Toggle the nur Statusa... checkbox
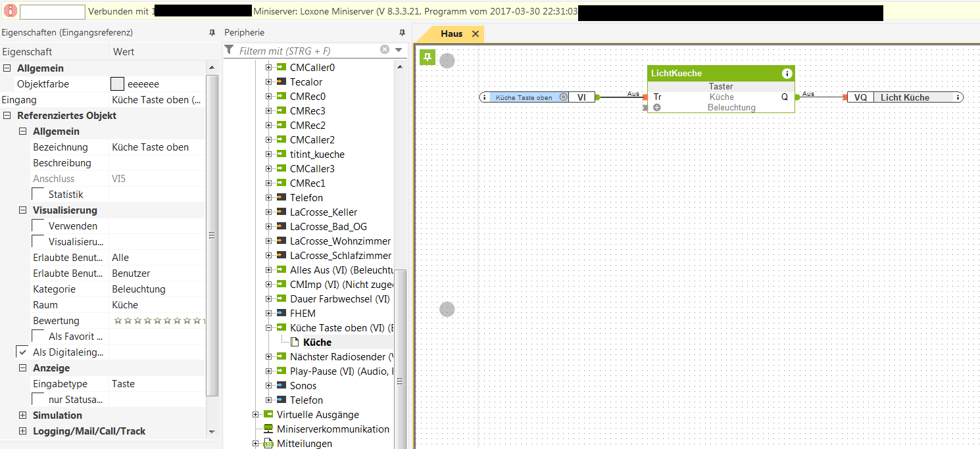The height and width of the screenshot is (449, 980). click(x=38, y=400)
